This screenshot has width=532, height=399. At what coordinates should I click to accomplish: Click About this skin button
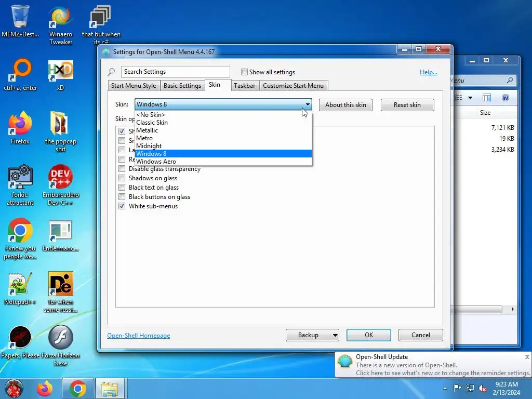tap(345, 105)
